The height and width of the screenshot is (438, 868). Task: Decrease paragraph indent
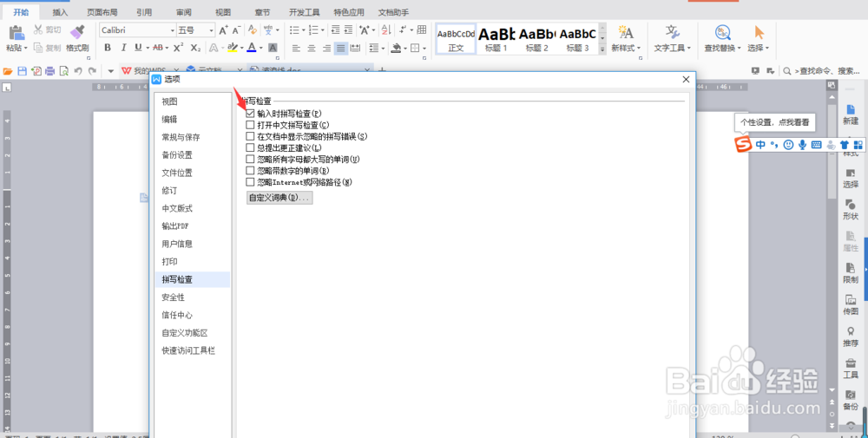pyautogui.click(x=335, y=29)
